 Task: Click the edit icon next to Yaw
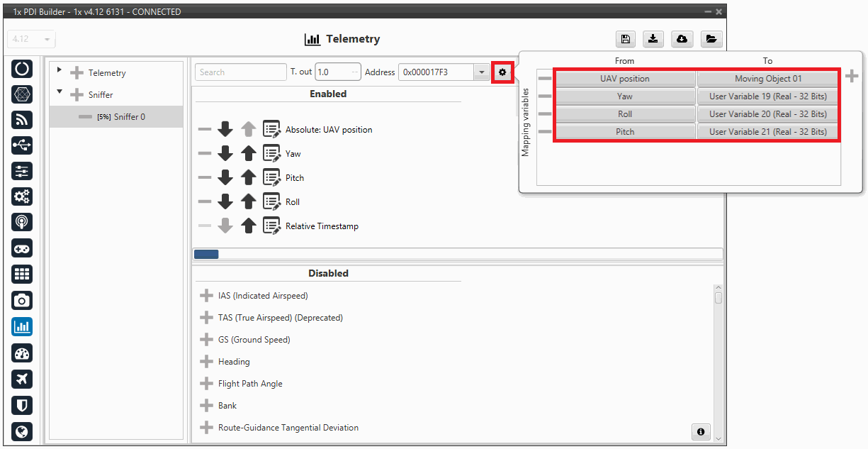[x=271, y=153]
